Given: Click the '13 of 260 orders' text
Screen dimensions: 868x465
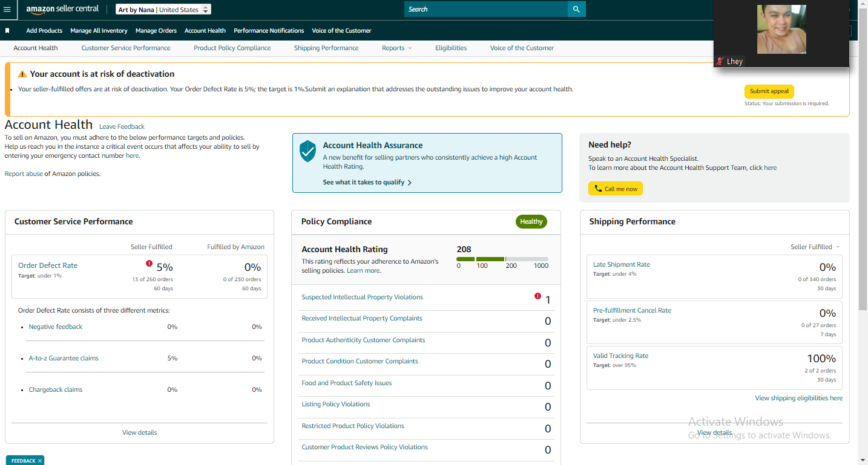Looking at the screenshot, I should [x=153, y=279].
